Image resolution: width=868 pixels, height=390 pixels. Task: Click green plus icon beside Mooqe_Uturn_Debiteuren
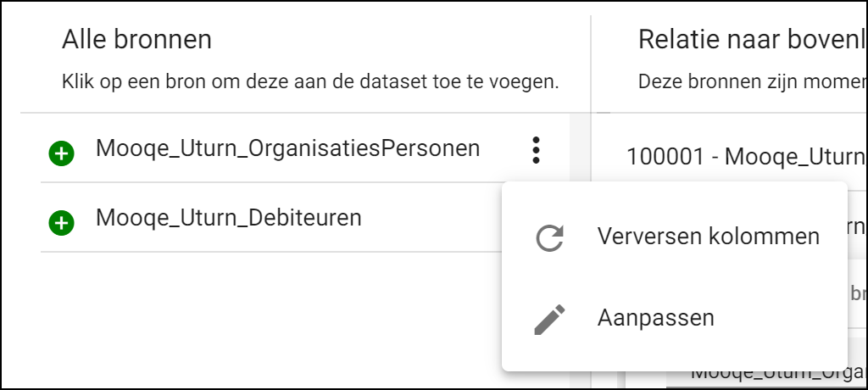tap(61, 223)
